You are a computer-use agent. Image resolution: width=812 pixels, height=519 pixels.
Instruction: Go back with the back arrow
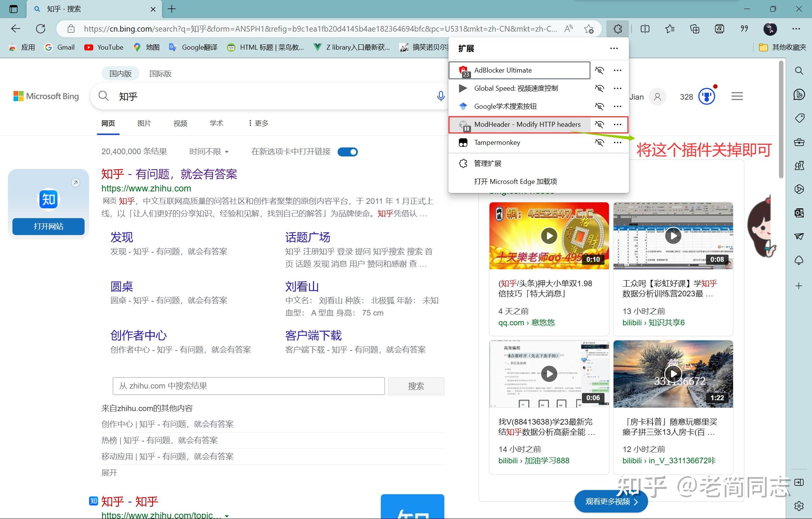click(x=16, y=29)
